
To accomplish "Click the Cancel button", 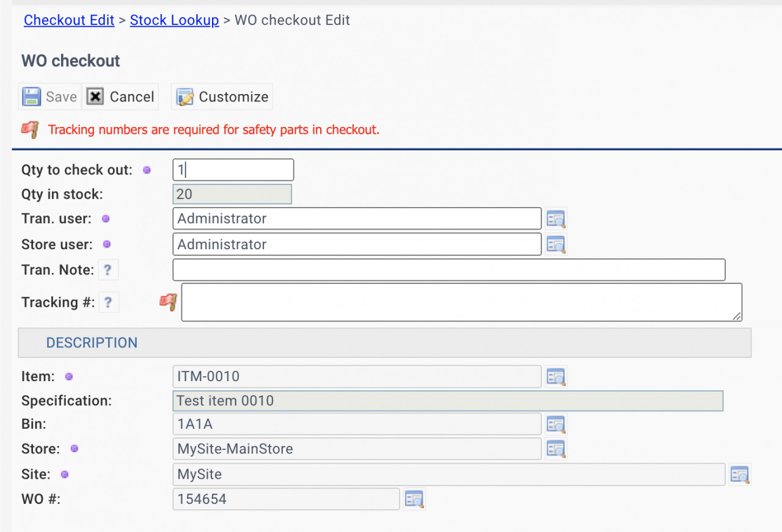I will point(120,97).
